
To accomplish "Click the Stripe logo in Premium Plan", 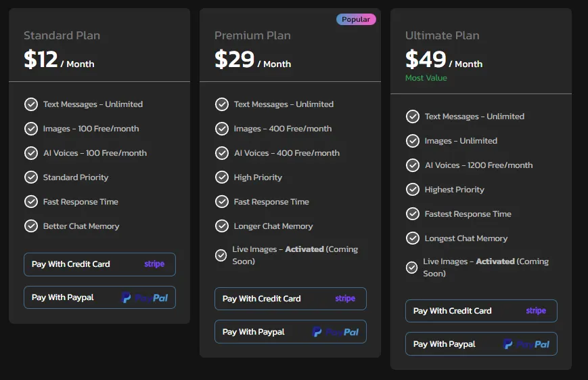I will click(345, 299).
